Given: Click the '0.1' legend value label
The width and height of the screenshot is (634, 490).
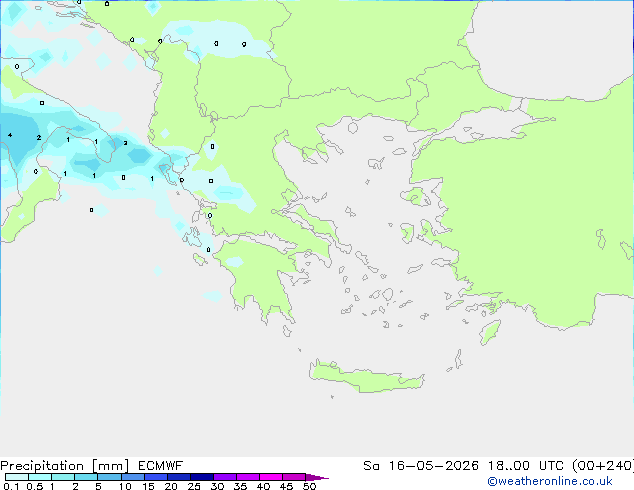Looking at the screenshot, I should coord(11,486).
